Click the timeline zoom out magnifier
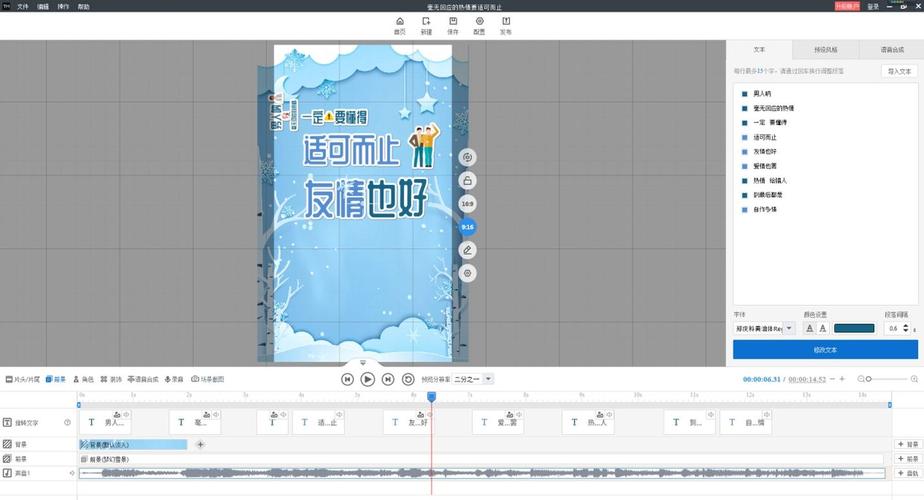924x500 pixels. point(861,379)
